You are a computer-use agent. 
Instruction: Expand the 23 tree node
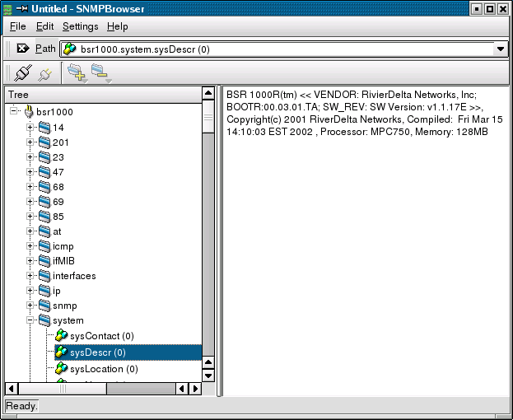point(30,157)
